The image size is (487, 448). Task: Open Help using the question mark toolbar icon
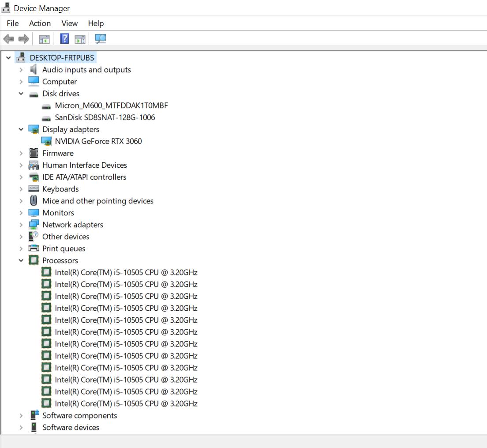pos(64,39)
